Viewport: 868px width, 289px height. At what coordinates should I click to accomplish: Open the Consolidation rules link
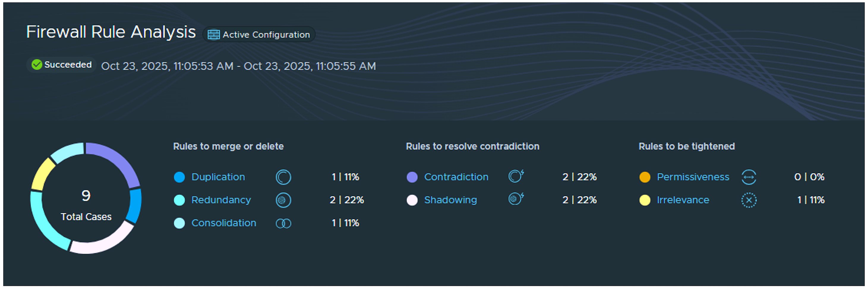(224, 223)
